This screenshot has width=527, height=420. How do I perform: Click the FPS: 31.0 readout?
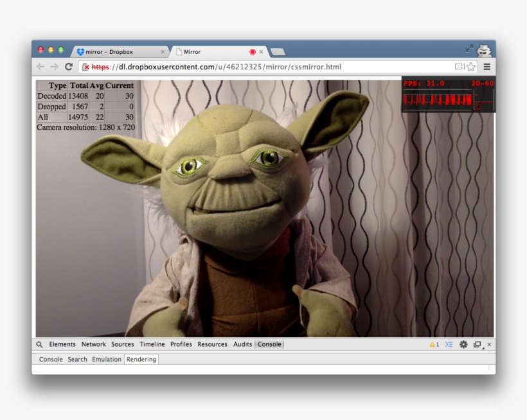[x=424, y=83]
